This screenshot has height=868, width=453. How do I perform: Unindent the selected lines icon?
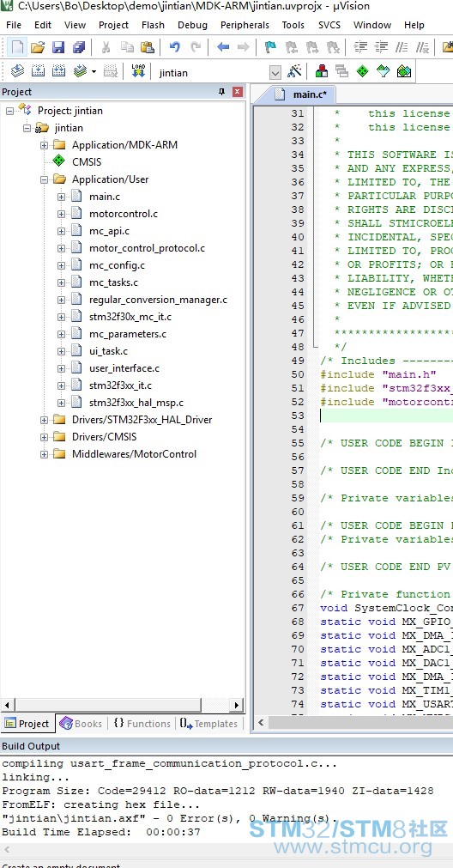coord(381,47)
